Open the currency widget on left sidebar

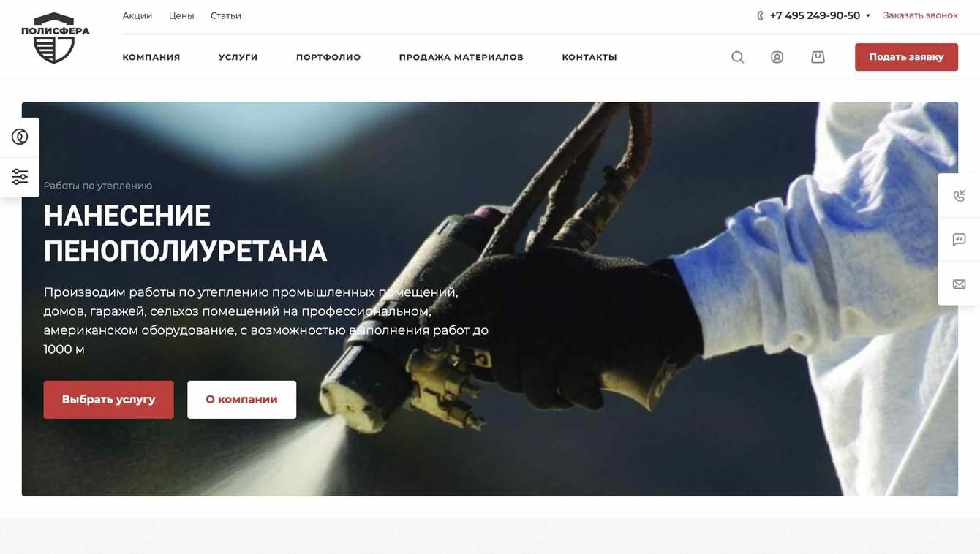[x=20, y=137]
